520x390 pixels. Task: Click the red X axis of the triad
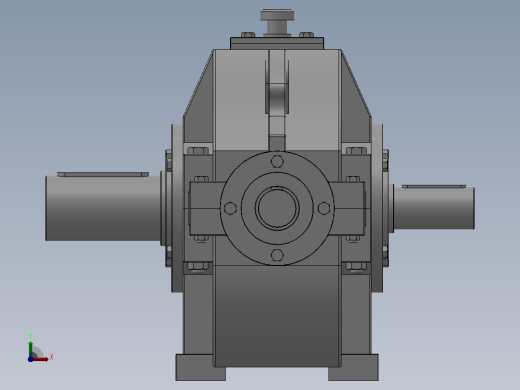coord(41,359)
